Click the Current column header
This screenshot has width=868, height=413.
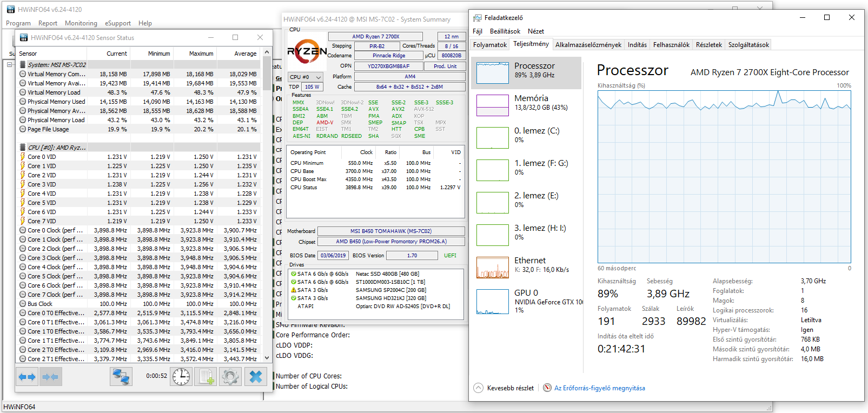coord(108,54)
